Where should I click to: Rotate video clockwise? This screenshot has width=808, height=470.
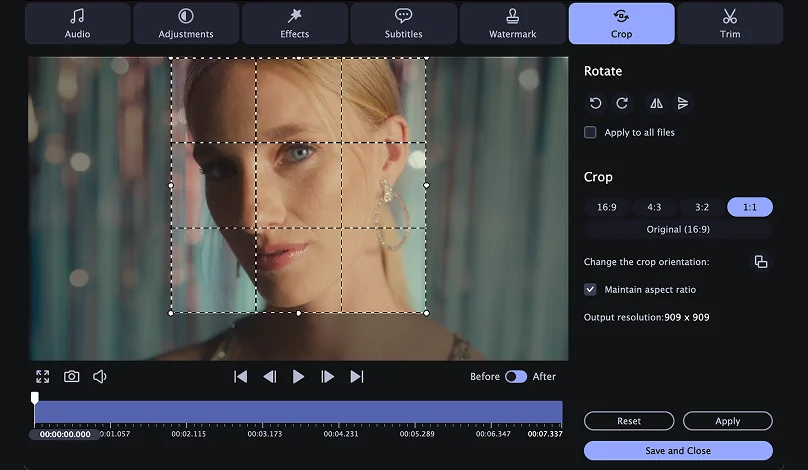tap(622, 103)
